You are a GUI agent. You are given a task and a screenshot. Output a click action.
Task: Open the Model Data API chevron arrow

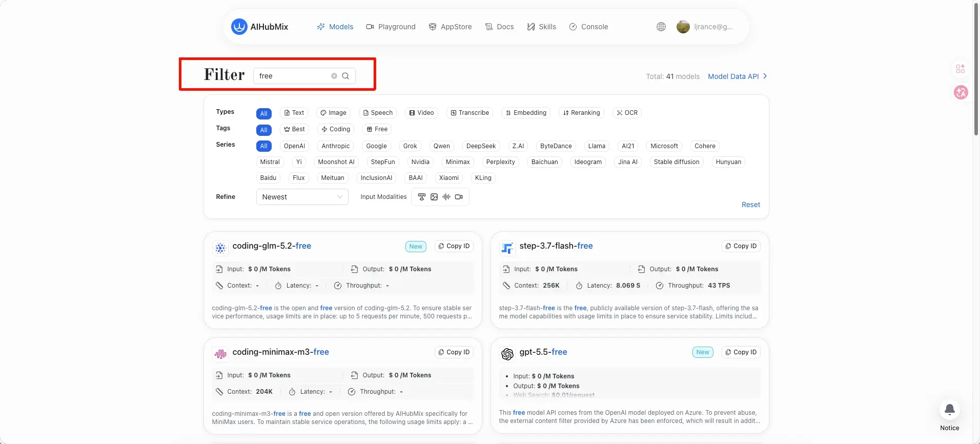pos(765,76)
